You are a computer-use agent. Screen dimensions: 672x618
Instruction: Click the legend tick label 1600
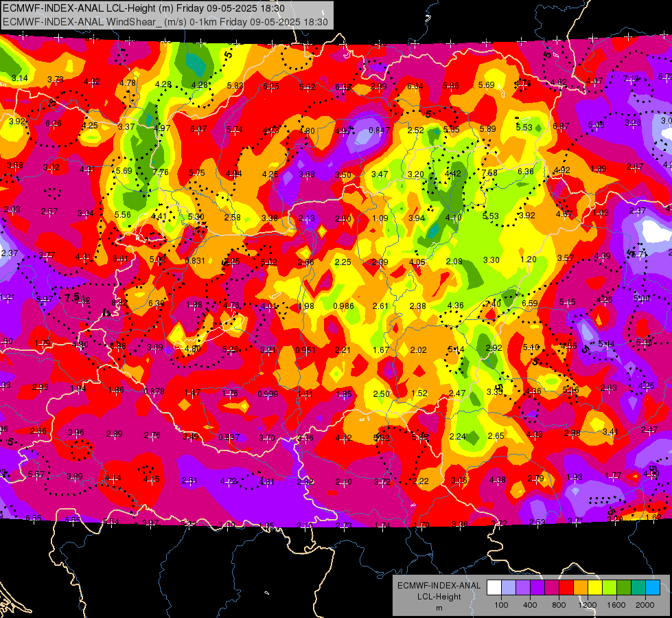pyautogui.click(x=616, y=605)
